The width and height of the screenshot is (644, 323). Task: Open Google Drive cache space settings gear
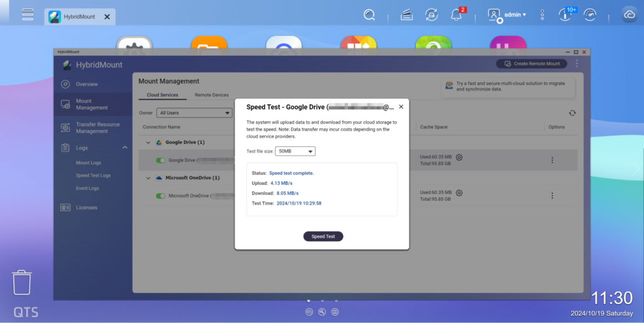click(x=459, y=158)
